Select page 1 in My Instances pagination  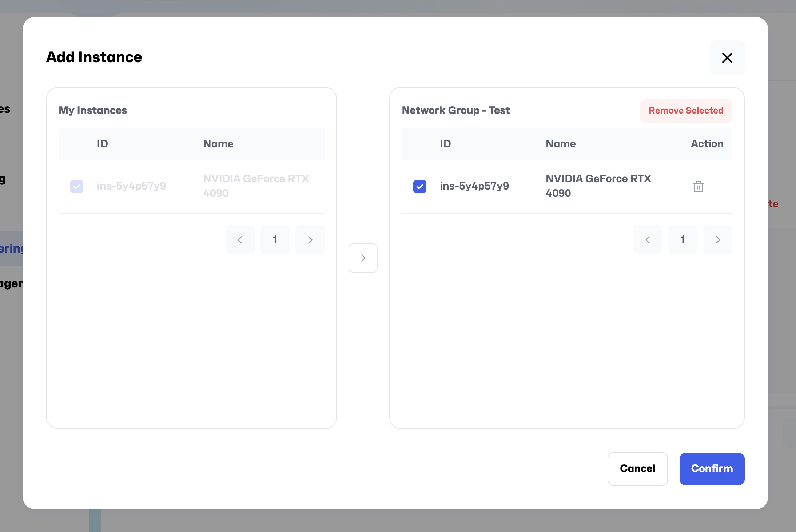[275, 239]
